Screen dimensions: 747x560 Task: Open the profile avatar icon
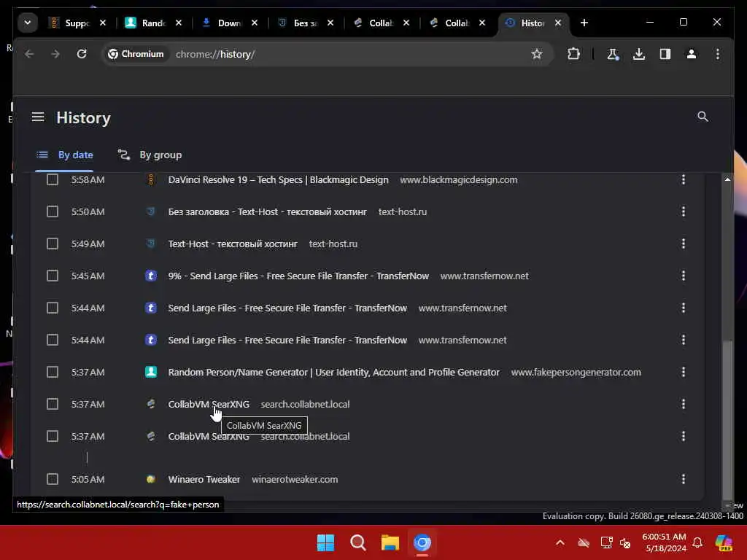[692, 54]
